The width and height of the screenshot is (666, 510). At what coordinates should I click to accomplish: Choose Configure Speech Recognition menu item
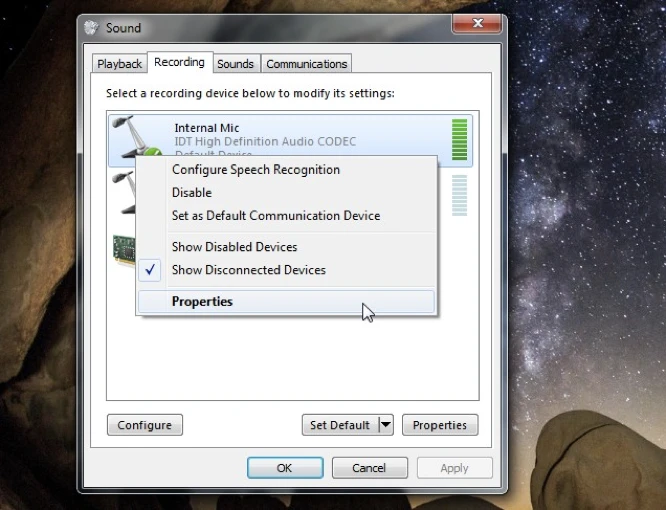pos(255,170)
